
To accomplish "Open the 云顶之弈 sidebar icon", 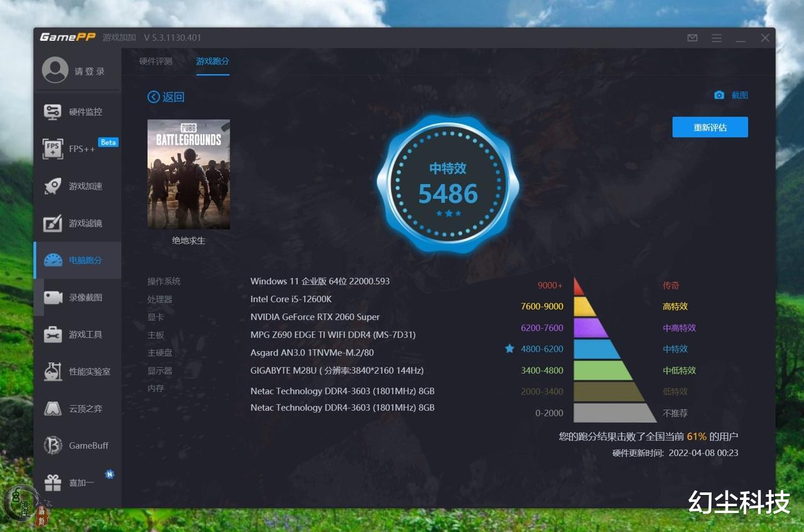I will pyautogui.click(x=53, y=408).
